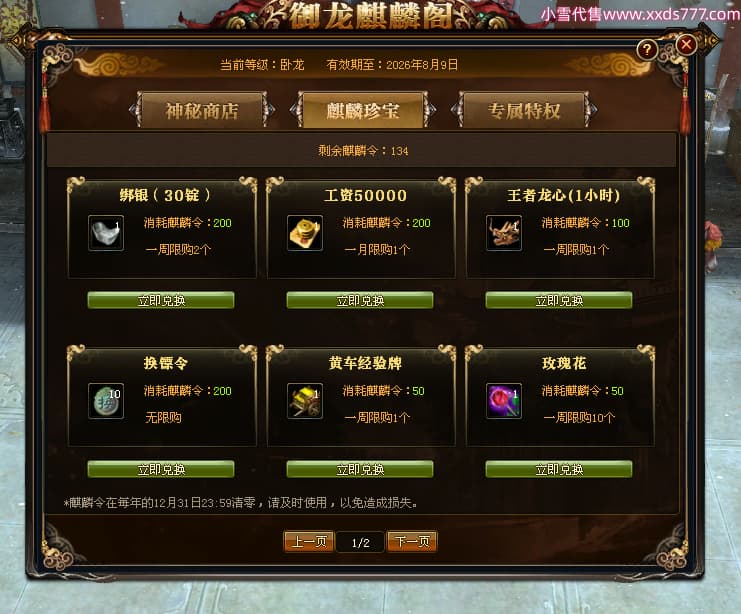
Task: Click the dragon heart 王者龙心 icon
Action: pyautogui.click(x=504, y=233)
